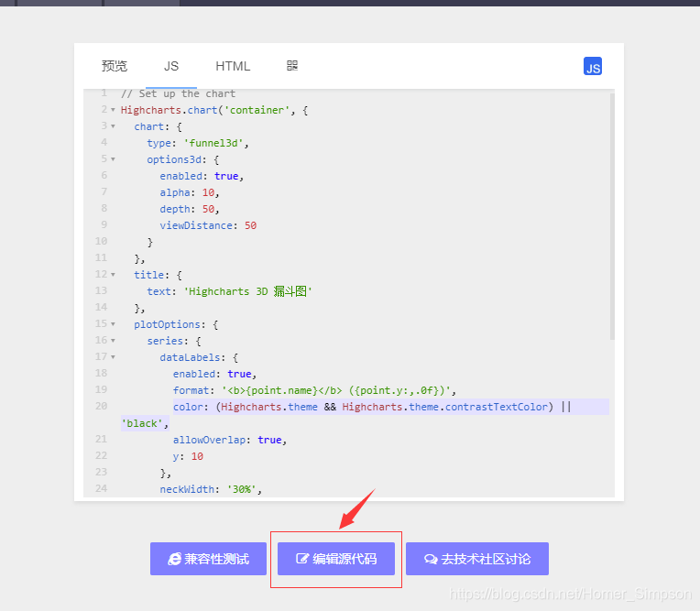This screenshot has width=700, height=611.
Task: Click the chat bubble icon on 去技术社区讨论
Action: click(x=431, y=559)
